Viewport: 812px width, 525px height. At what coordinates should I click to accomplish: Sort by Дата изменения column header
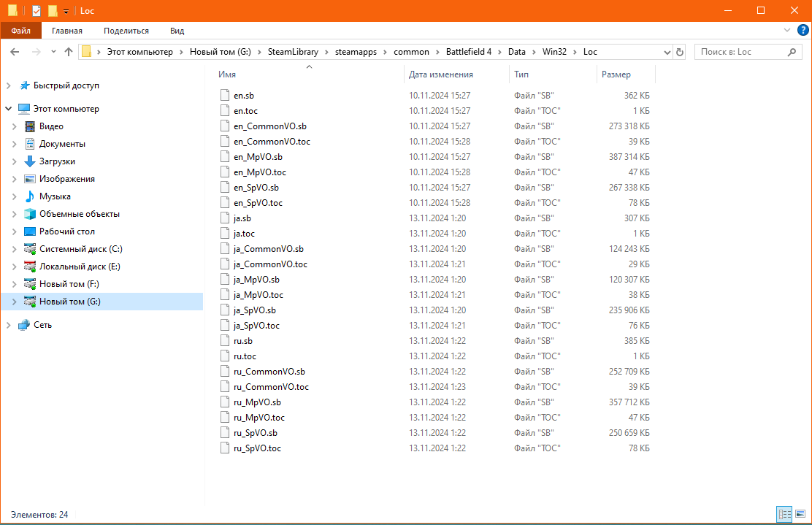[x=457, y=74]
